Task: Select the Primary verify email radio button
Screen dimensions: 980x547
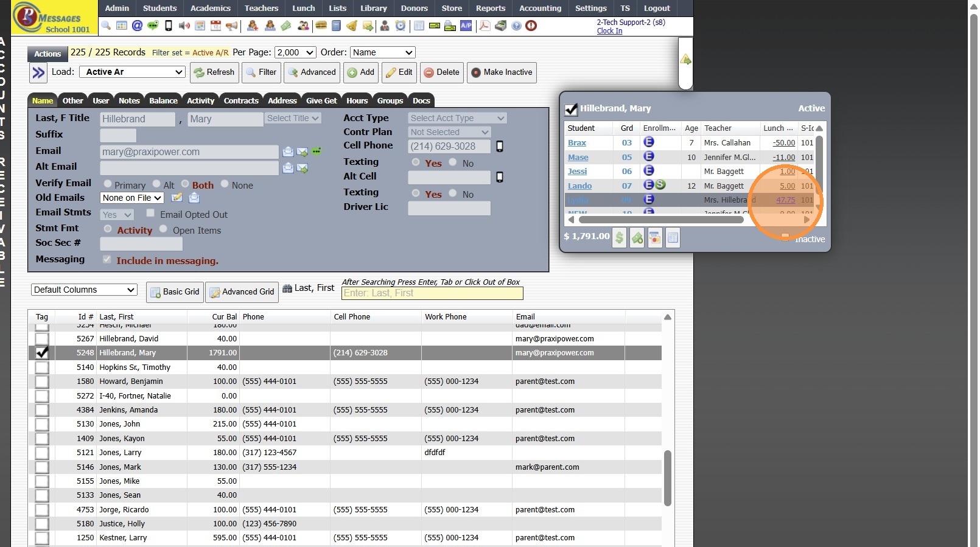Action: [108, 184]
